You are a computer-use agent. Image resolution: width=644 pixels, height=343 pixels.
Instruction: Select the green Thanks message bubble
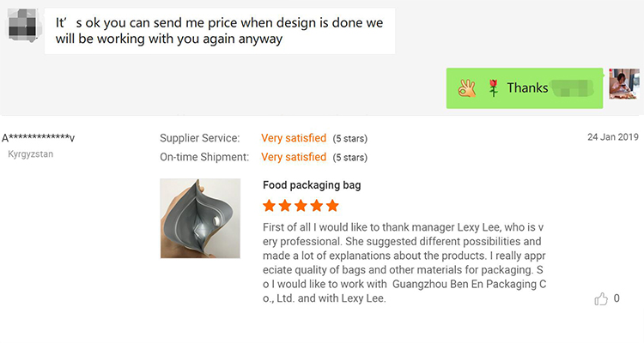[525, 88]
